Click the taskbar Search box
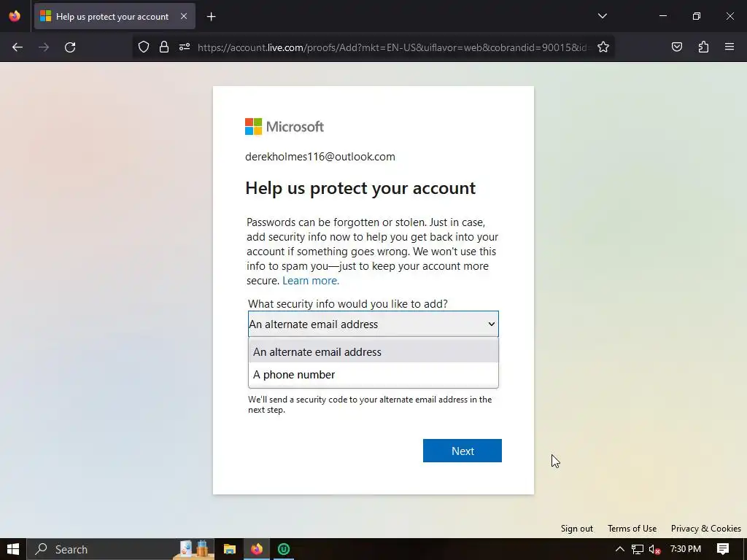 point(121,549)
